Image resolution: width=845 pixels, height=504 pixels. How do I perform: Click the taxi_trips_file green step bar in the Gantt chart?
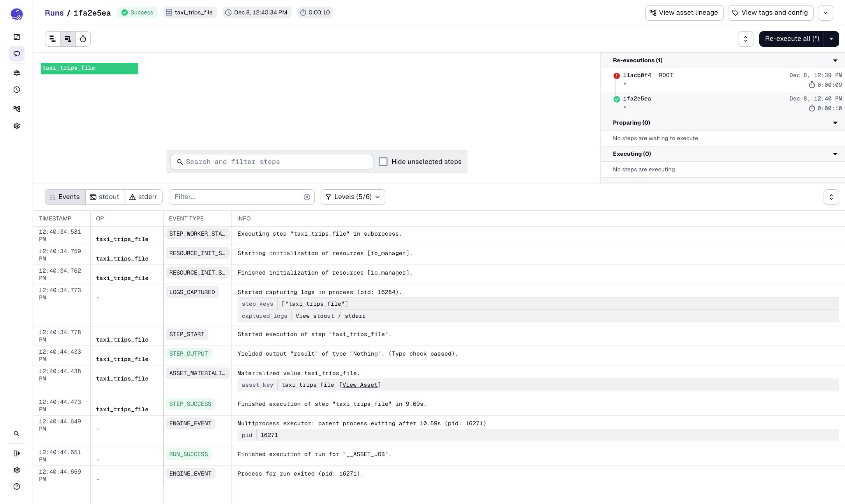coord(89,69)
